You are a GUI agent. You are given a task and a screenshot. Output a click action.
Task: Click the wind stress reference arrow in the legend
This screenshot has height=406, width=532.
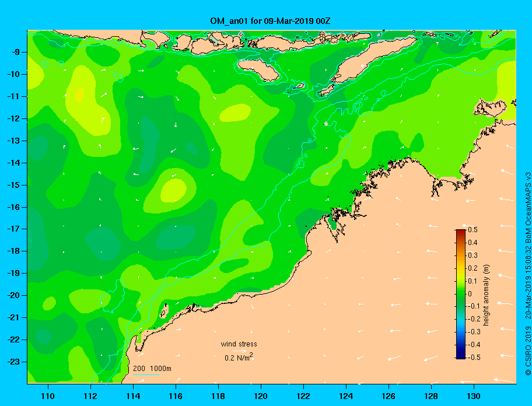pos(240,351)
